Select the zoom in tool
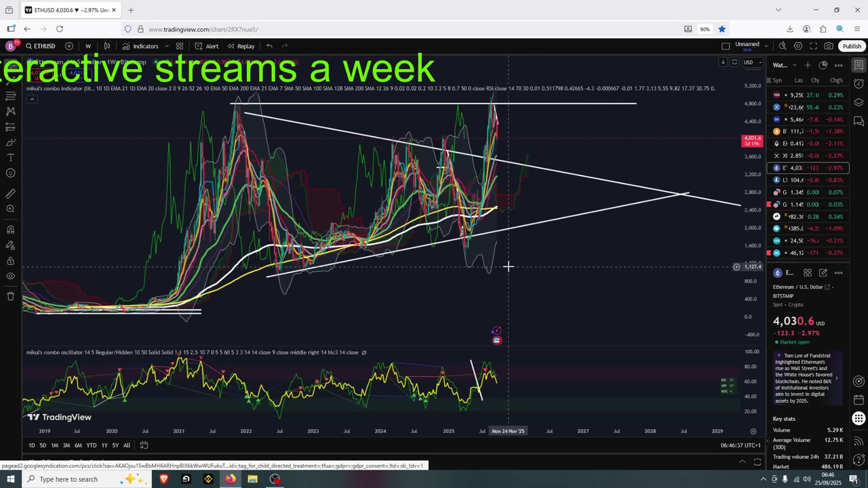Viewport: 868px width, 488px height. pyautogui.click(x=10, y=209)
